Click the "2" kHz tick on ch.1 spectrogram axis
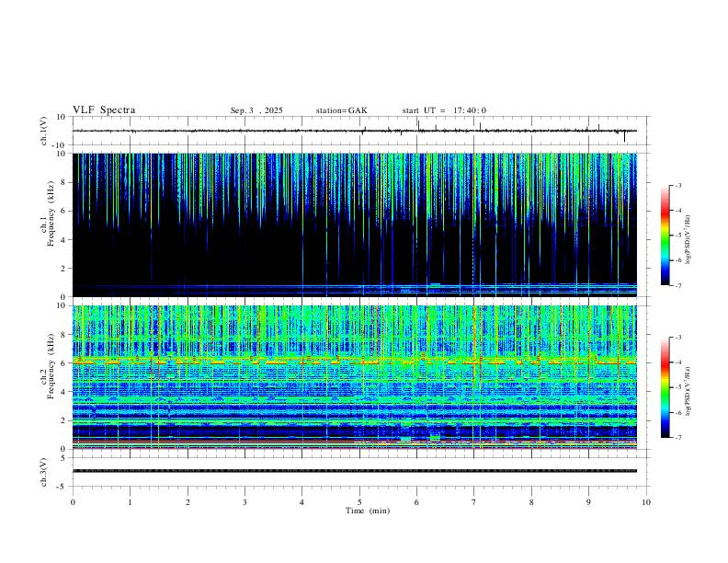Image resolution: width=728 pixels, height=563 pixels. point(64,269)
